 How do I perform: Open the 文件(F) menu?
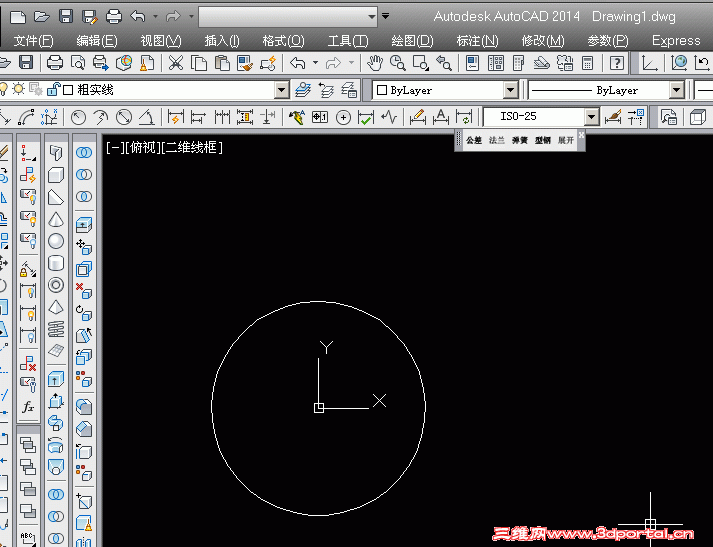click(x=33, y=41)
